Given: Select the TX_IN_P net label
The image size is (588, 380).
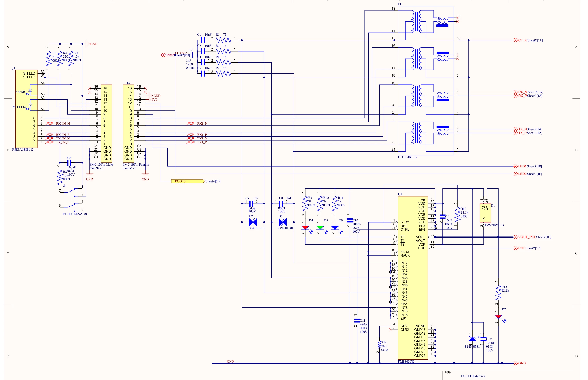Looking at the screenshot, I should click(x=62, y=142).
